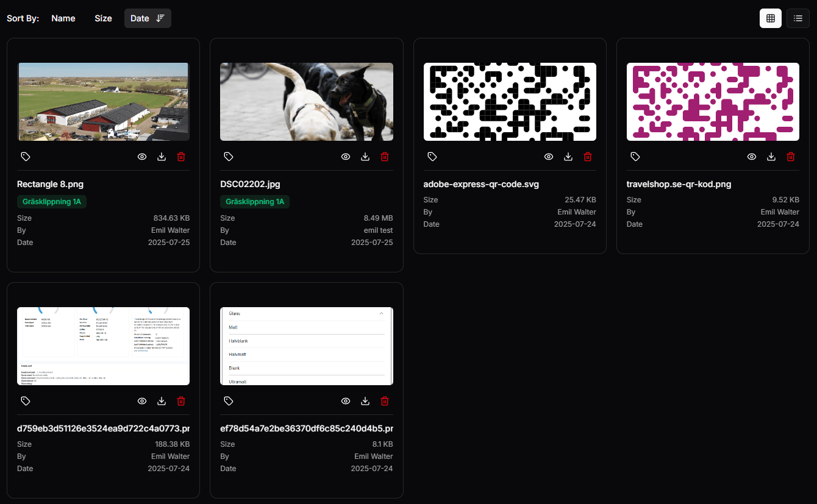Click the 25.47 KB size value
This screenshot has height=504, width=817.
point(580,200)
